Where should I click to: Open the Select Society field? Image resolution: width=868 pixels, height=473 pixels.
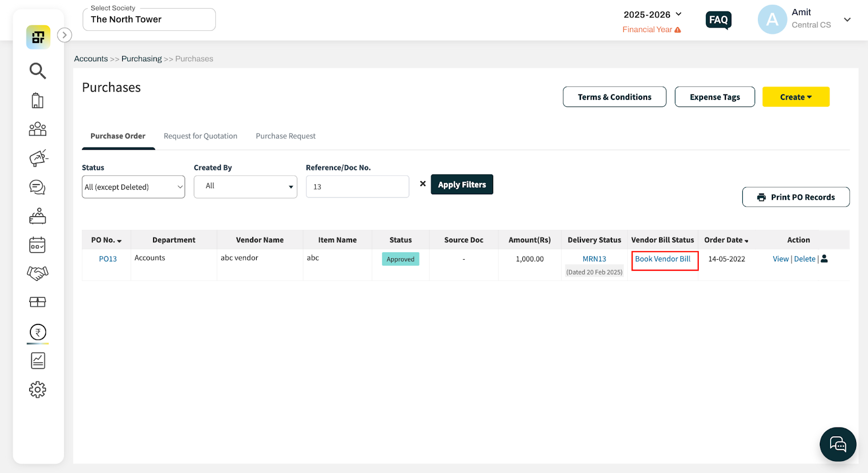pyautogui.click(x=149, y=20)
